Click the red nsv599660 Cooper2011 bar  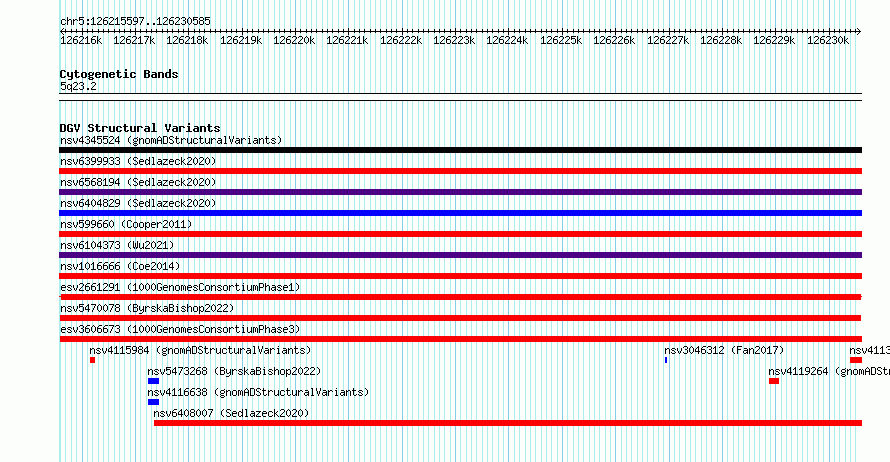[x=460, y=234]
